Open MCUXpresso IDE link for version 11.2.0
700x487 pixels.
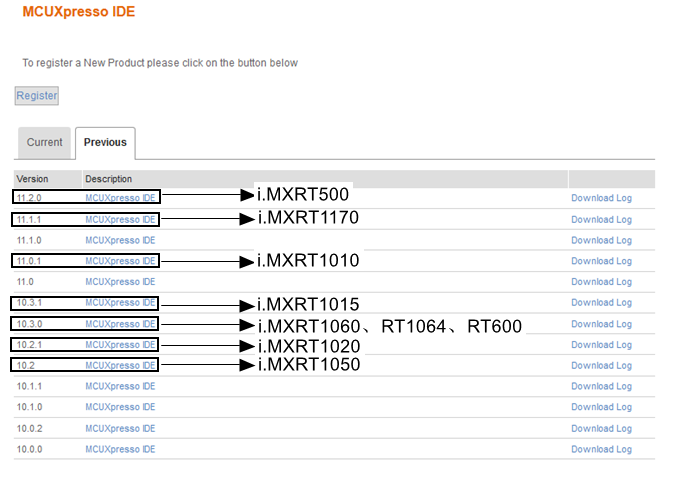point(120,198)
